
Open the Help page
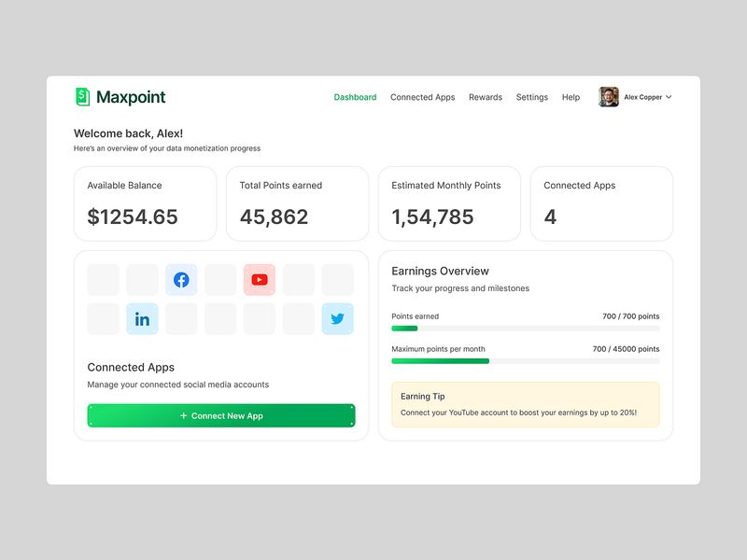(x=571, y=97)
